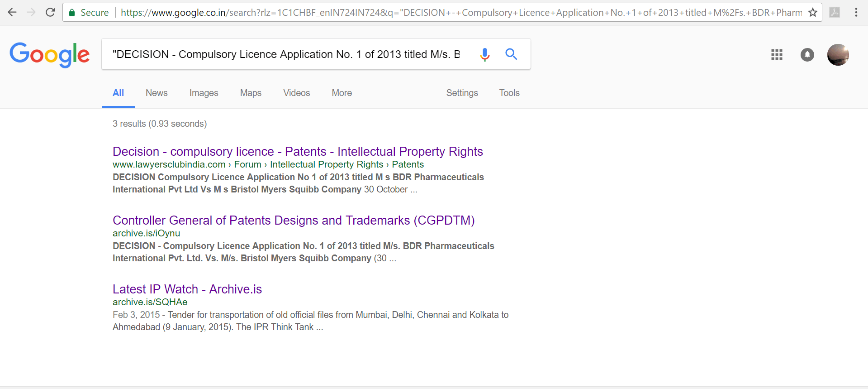
Task: Click the Google logo
Action: tap(50, 55)
